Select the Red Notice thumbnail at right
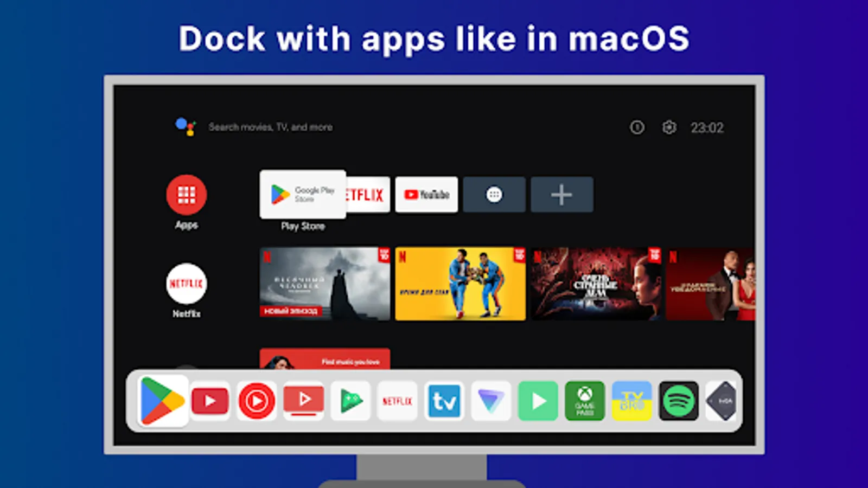This screenshot has height=488, width=868. 711,284
